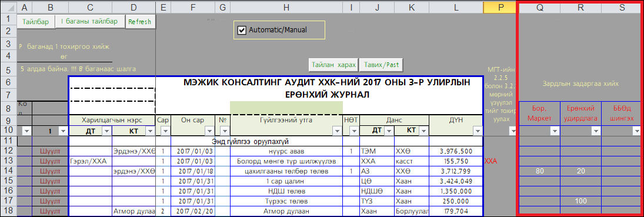
Task: Open the Бор, Маркет filter dropdown
Action: click(x=555, y=131)
